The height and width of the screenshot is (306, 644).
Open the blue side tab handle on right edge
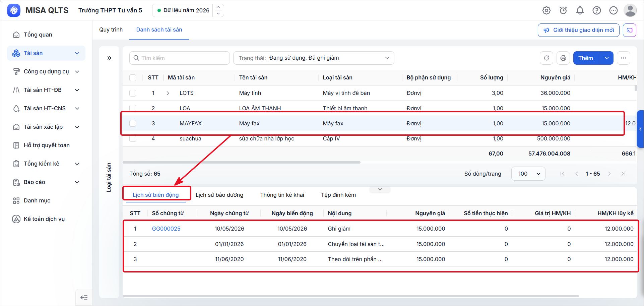(640, 129)
